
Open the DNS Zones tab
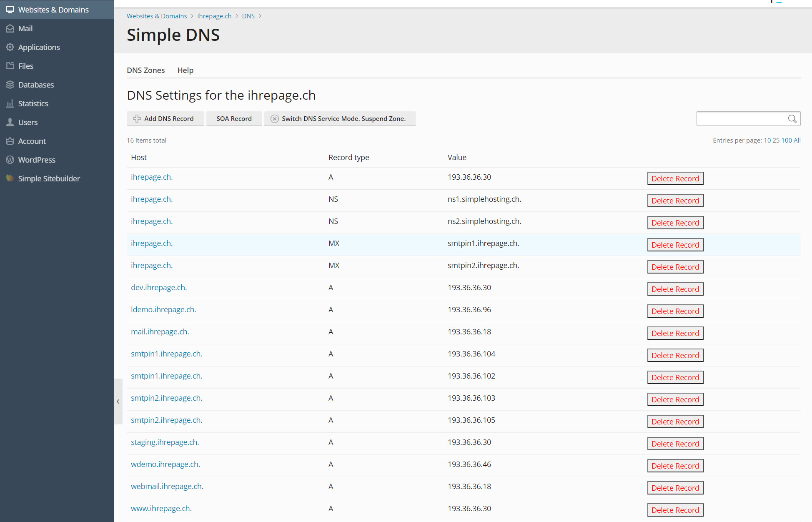point(145,70)
